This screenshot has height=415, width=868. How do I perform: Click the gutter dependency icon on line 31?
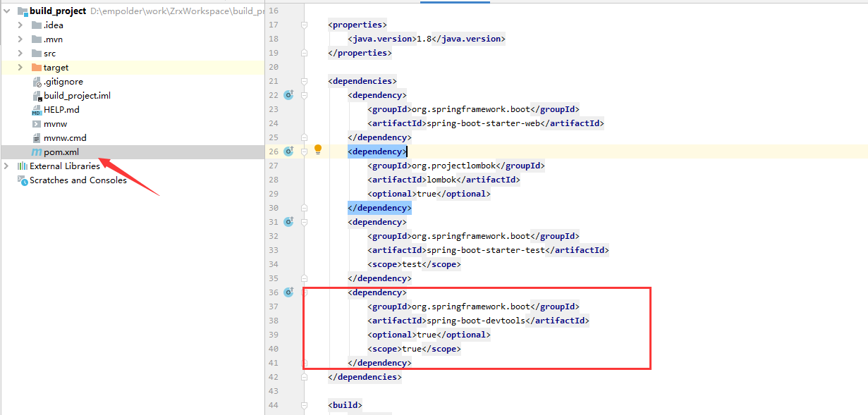point(288,222)
